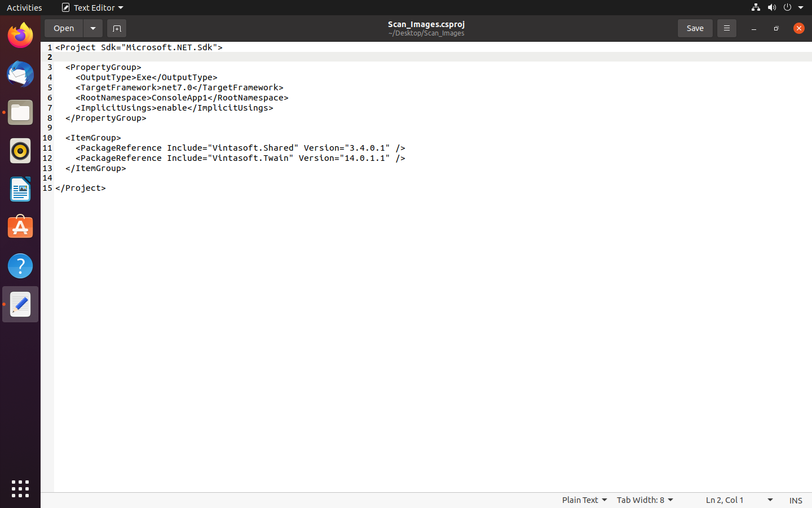The width and height of the screenshot is (812, 508).
Task: Click the new document tab icon
Action: [117, 28]
